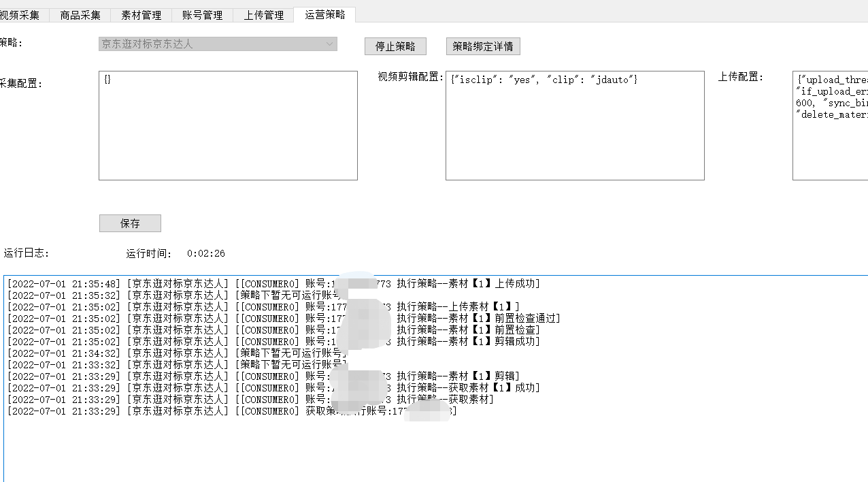
Task: Click the 视频剪辑配置 label
Action: click(411, 77)
